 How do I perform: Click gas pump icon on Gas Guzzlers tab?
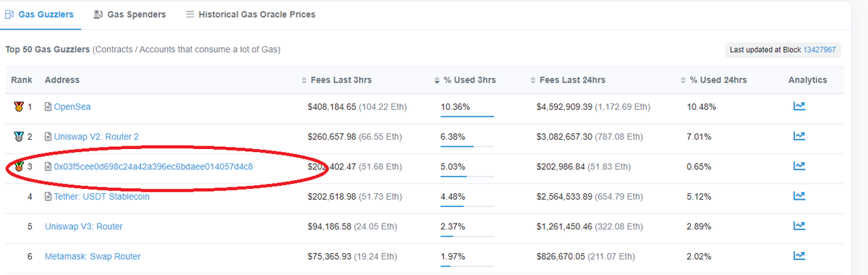[x=9, y=14]
